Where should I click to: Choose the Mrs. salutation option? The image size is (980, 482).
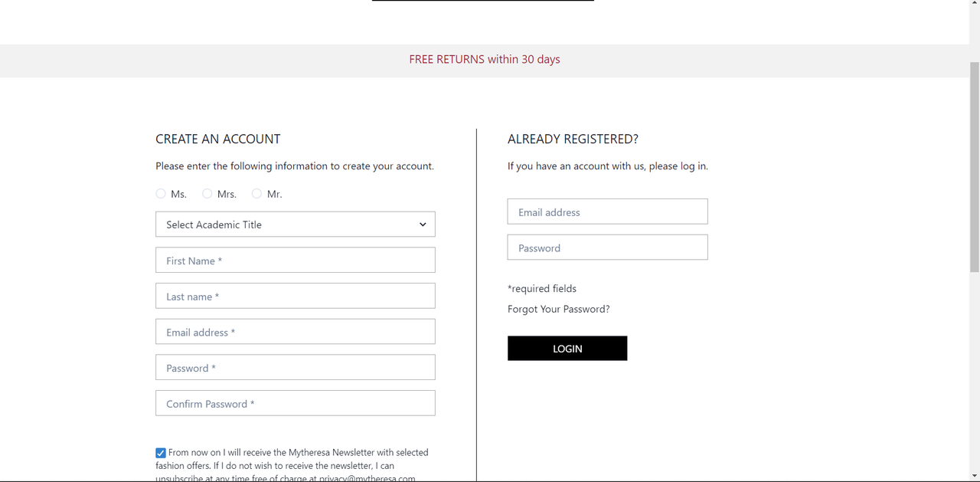click(x=207, y=194)
